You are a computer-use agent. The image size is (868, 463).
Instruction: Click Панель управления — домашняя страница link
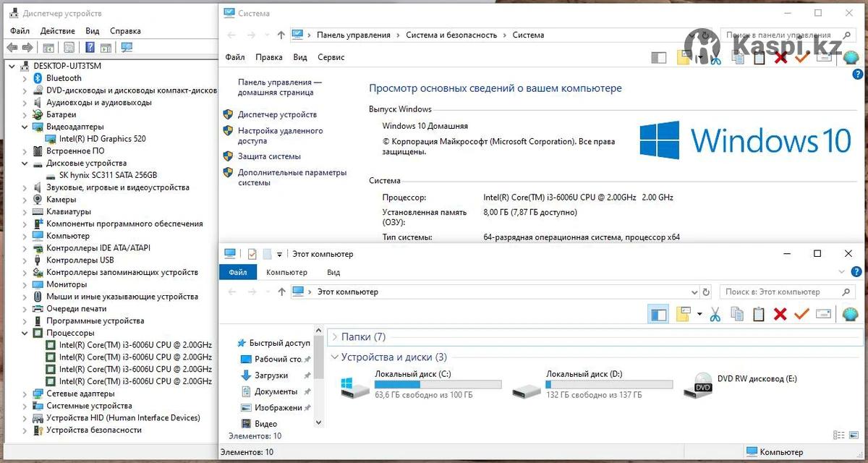click(280, 88)
